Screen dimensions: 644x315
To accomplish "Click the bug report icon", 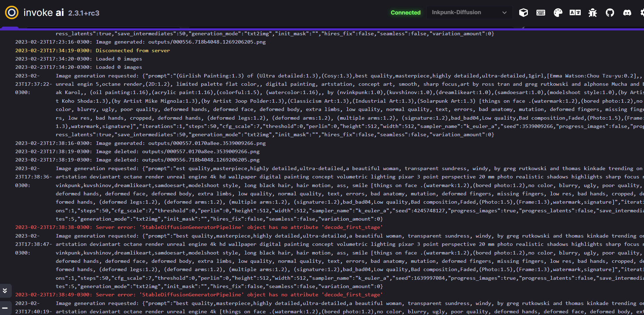I will 592,13.
